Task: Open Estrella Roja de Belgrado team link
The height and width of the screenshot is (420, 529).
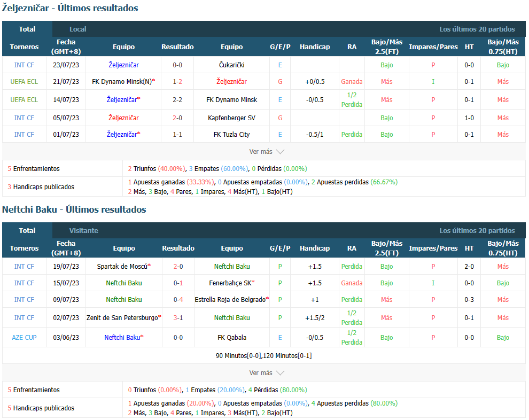Action: click(232, 299)
